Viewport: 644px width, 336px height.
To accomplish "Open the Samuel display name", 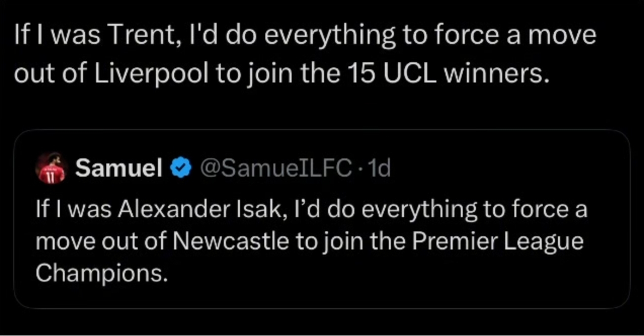I will coord(118,169).
